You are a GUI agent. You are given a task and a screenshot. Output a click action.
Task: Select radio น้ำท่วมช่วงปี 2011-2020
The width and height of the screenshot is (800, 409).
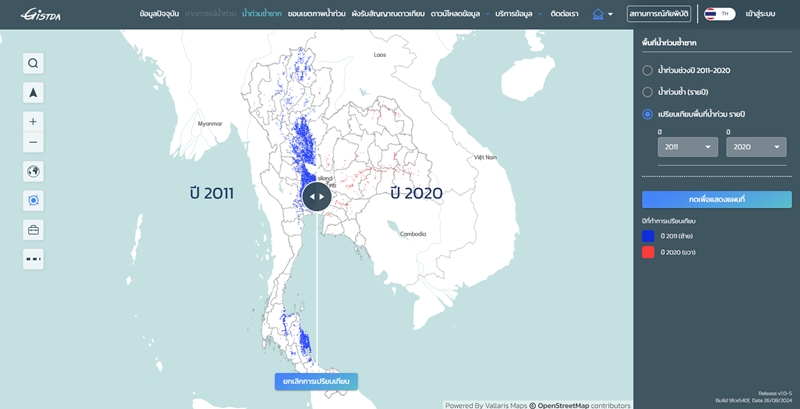point(647,70)
